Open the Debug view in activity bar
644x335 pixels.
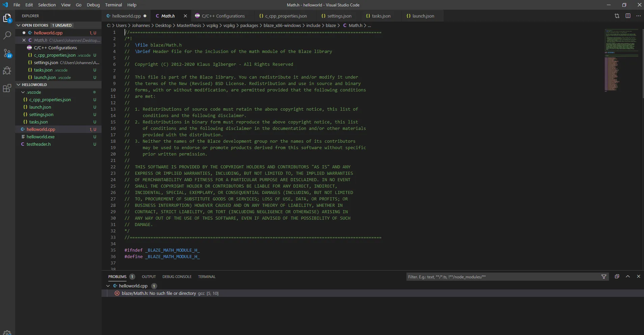coord(7,71)
